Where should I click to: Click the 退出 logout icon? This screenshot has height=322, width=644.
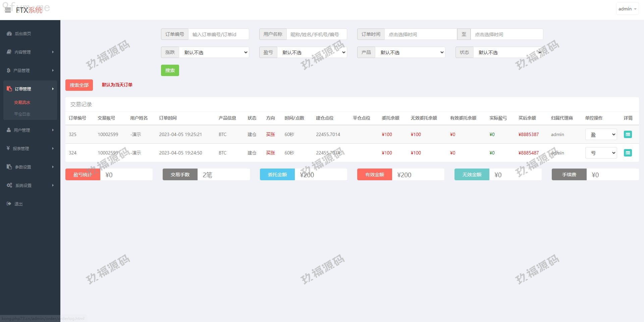[9, 204]
